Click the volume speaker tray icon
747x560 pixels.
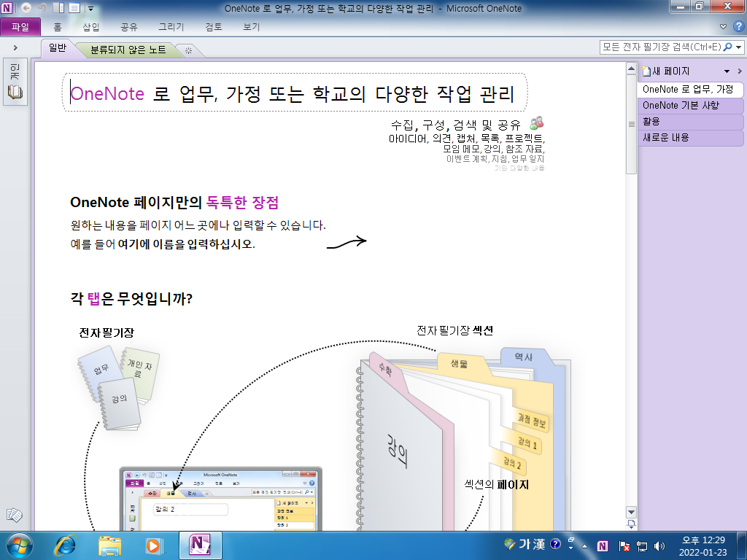coord(659,546)
